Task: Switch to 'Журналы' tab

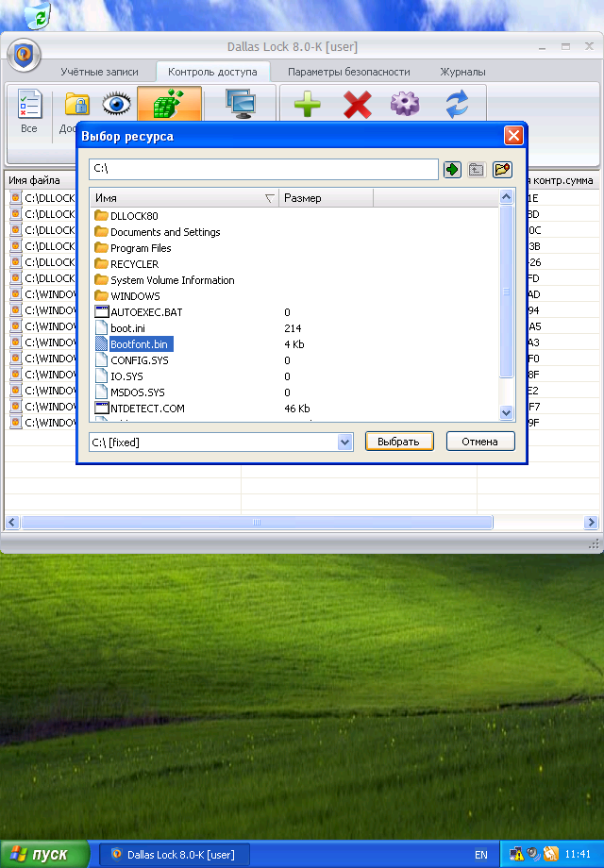Action: (x=462, y=72)
